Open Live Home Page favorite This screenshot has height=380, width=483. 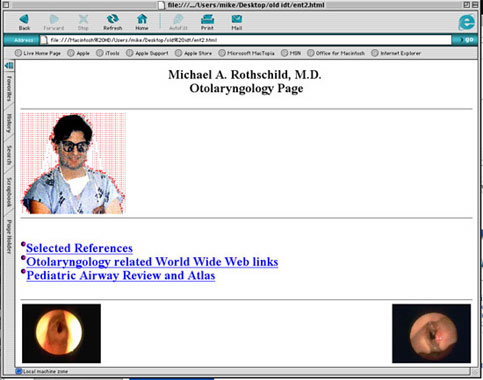(x=38, y=53)
